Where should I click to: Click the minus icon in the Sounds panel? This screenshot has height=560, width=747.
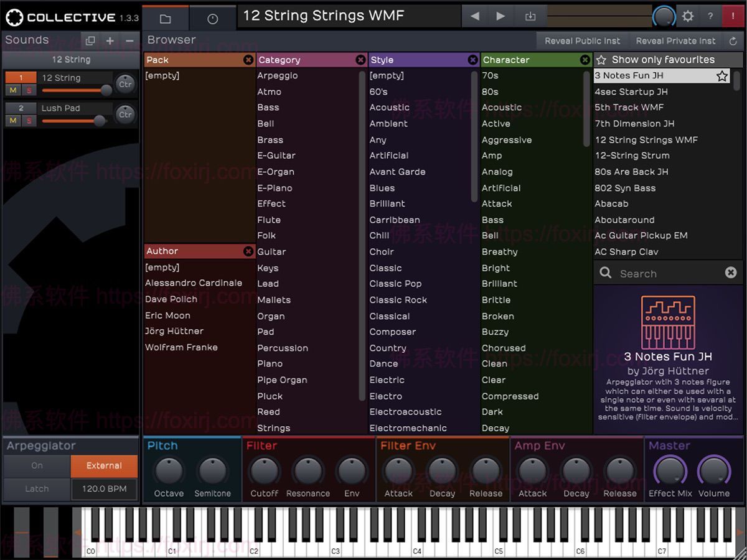(x=129, y=39)
